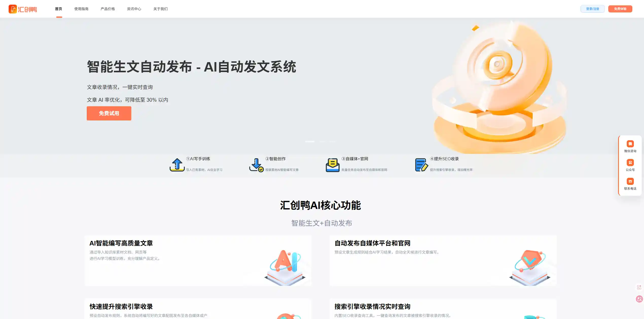
Task: Click text 文章 AI 率优化 line
Action: pos(128,100)
